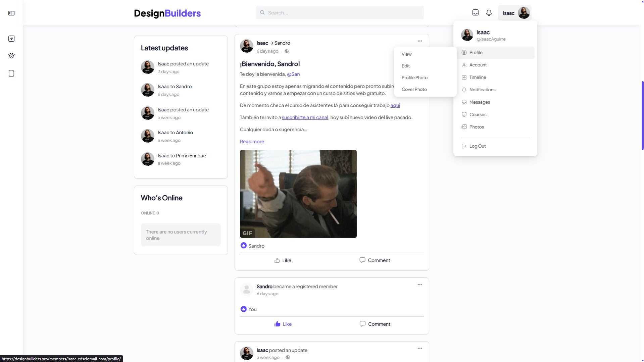Toggle the sidebar panel icon
Viewport: 644px width, 362px height.
point(11,13)
